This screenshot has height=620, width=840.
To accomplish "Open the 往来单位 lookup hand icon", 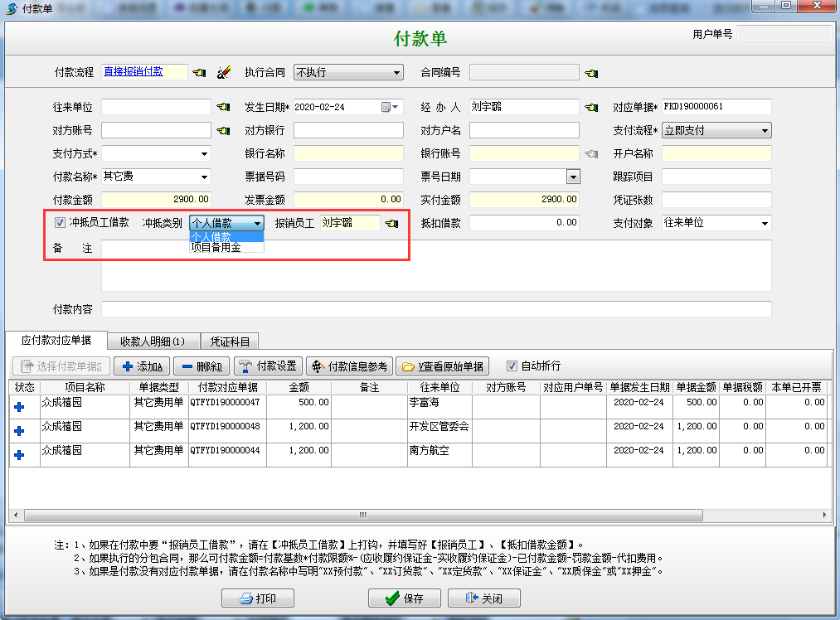I will point(223,107).
